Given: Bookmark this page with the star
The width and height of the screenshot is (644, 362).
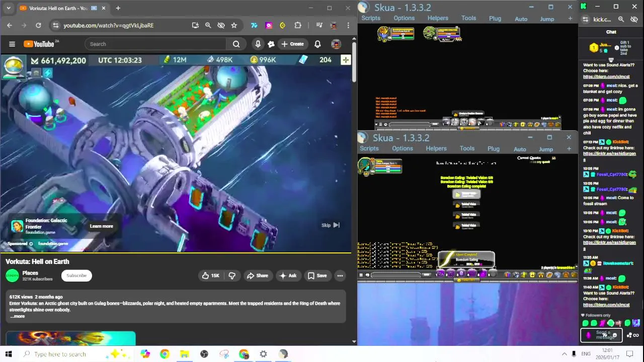Looking at the screenshot, I should (234, 25).
